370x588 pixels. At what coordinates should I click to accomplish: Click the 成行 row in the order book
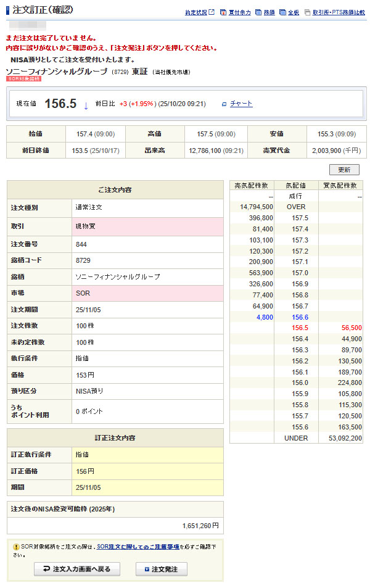click(x=296, y=196)
